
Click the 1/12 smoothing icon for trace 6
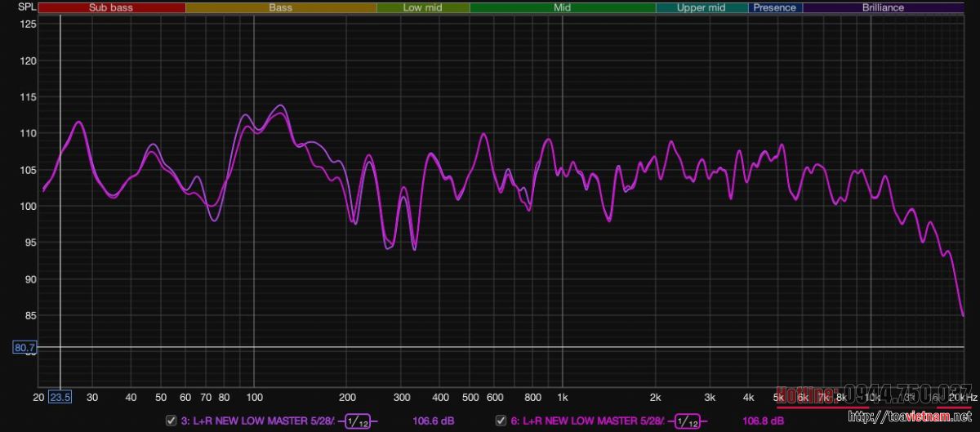pos(686,421)
